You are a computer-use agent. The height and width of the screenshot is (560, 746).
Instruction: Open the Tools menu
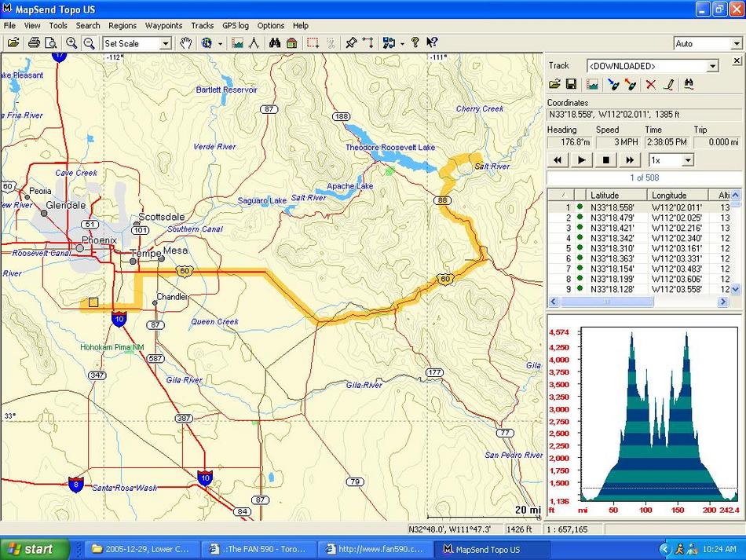(x=58, y=26)
